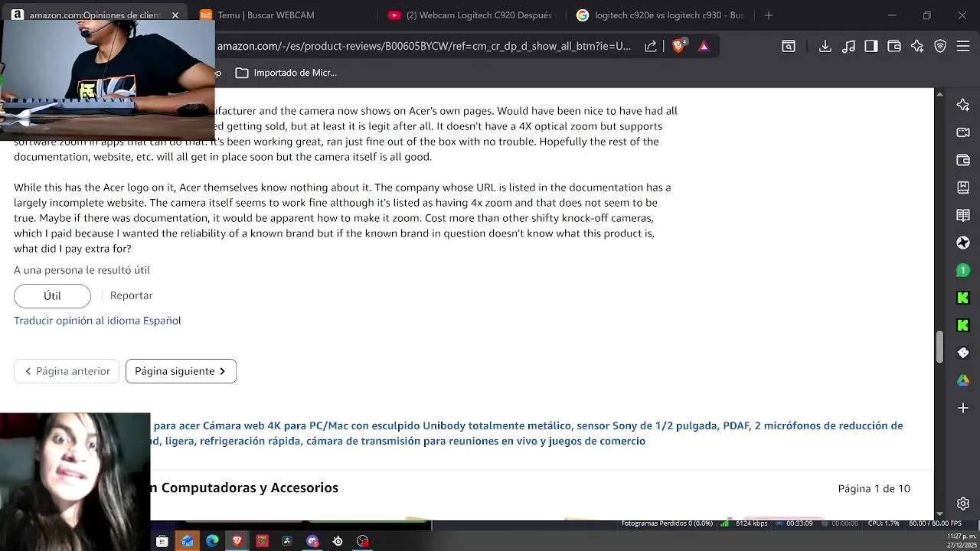This screenshot has width=980, height=551.
Task: Select the amazon.com Opiniones tab
Action: 96,15
